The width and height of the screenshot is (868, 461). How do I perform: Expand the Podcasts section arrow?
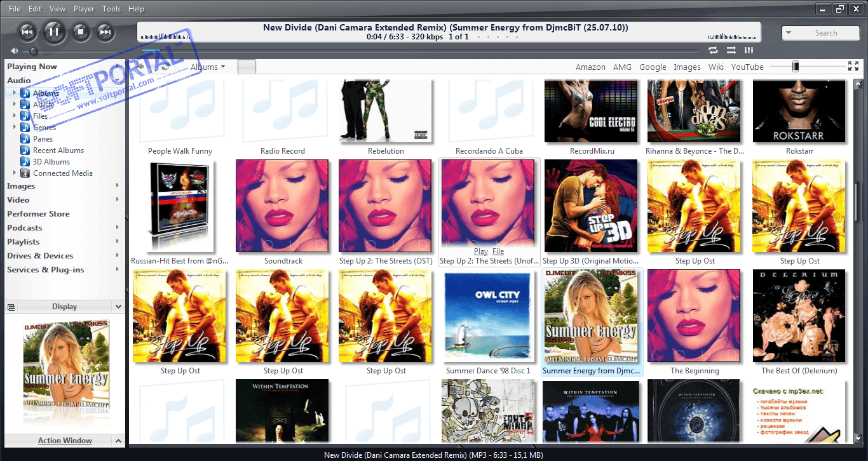click(118, 227)
